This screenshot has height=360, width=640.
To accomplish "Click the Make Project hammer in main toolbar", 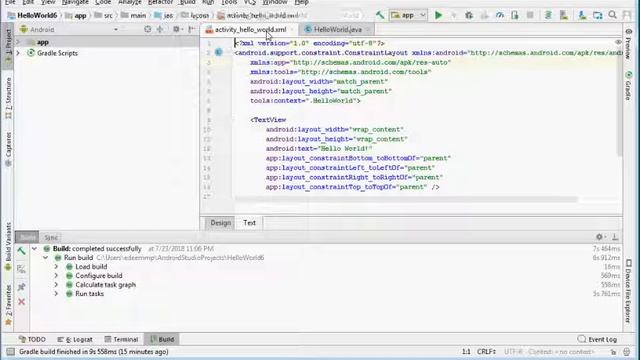I will coord(380,16).
